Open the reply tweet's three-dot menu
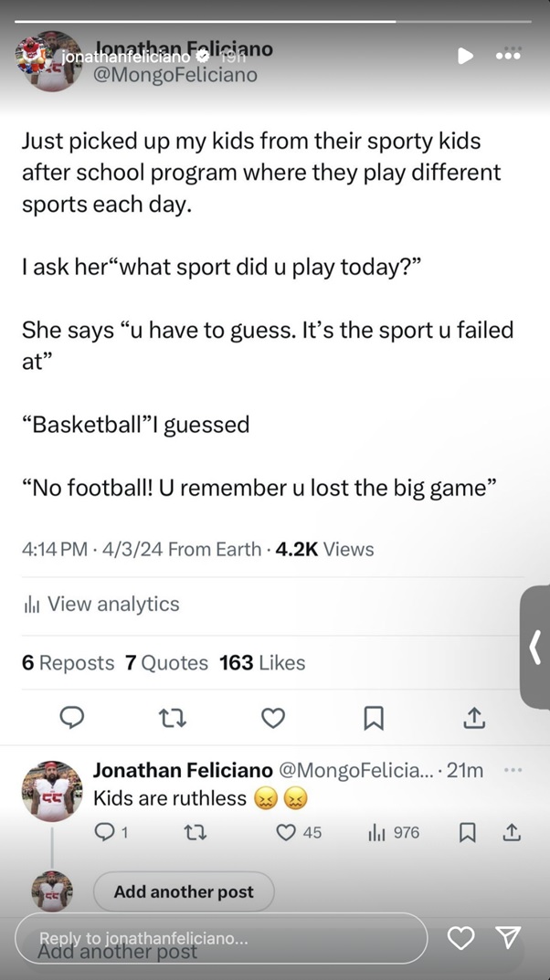The width and height of the screenshot is (550, 980). (x=513, y=770)
